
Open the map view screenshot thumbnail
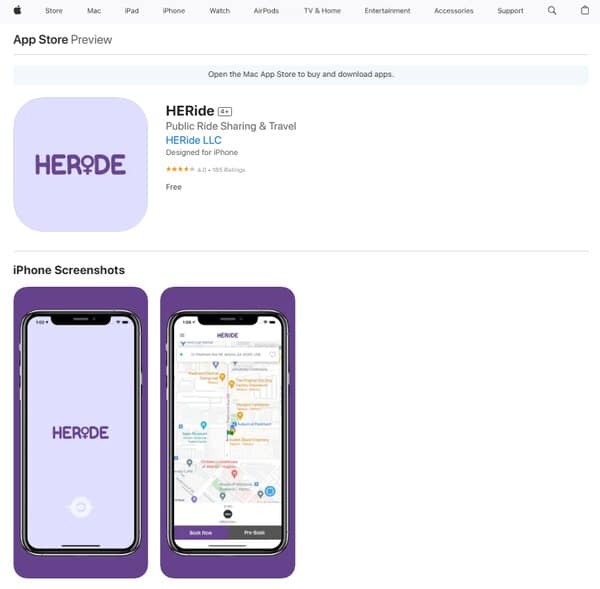228,432
